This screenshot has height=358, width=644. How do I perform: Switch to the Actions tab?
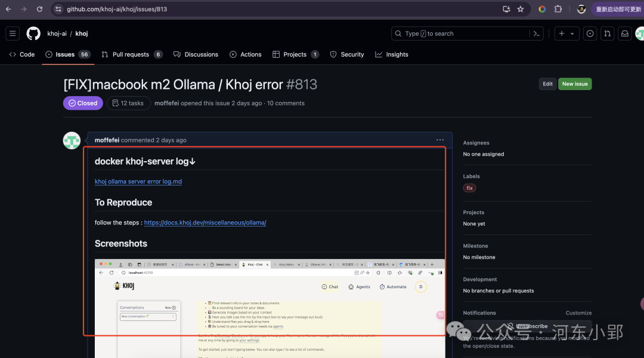tap(246, 54)
